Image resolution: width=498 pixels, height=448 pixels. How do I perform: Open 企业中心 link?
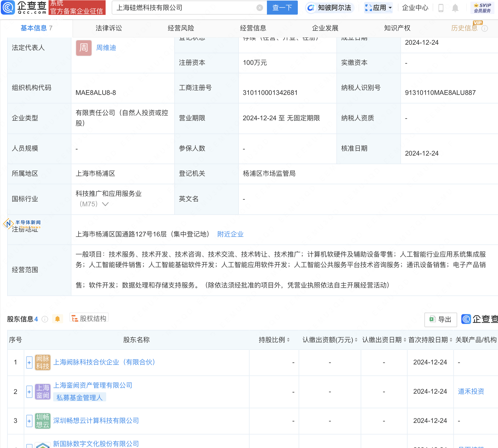pyautogui.click(x=415, y=8)
